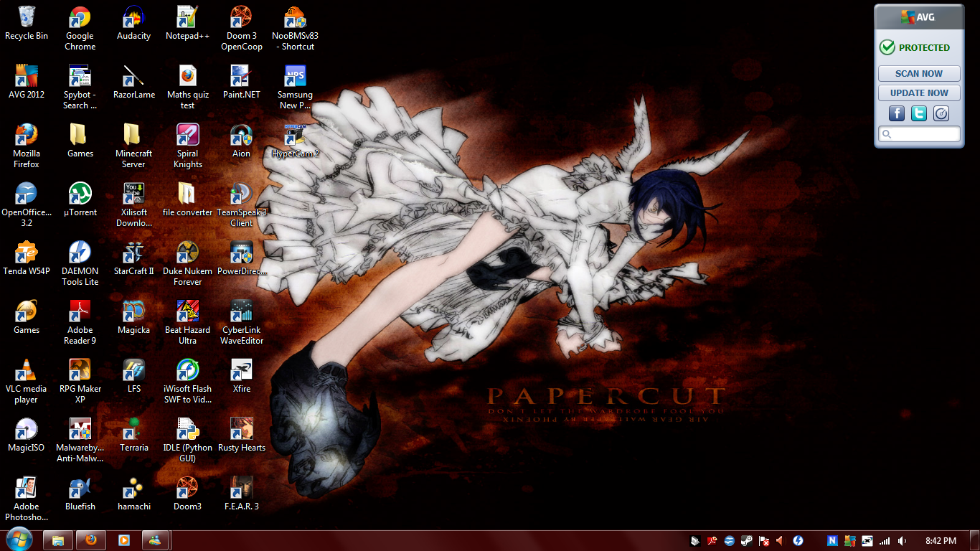Launch TeamSpeak 3 Client shortcut
The width and height of the screenshot is (980, 551).
pyautogui.click(x=241, y=205)
